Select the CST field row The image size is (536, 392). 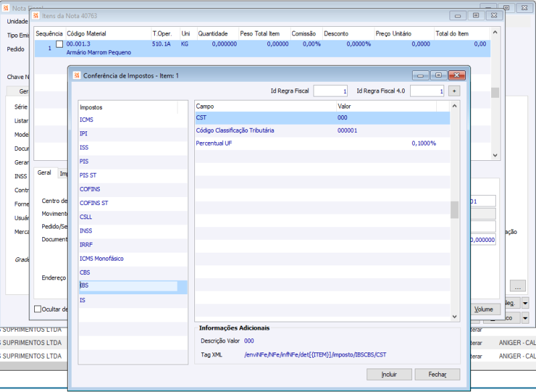(x=322, y=118)
